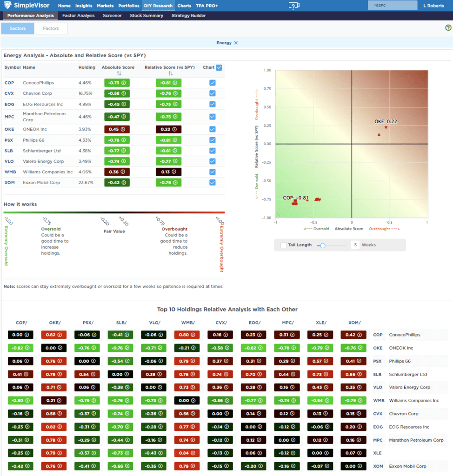Open CVX relative score -0.76 arrow icon
The image size is (453, 476).
pyautogui.click(x=175, y=93)
